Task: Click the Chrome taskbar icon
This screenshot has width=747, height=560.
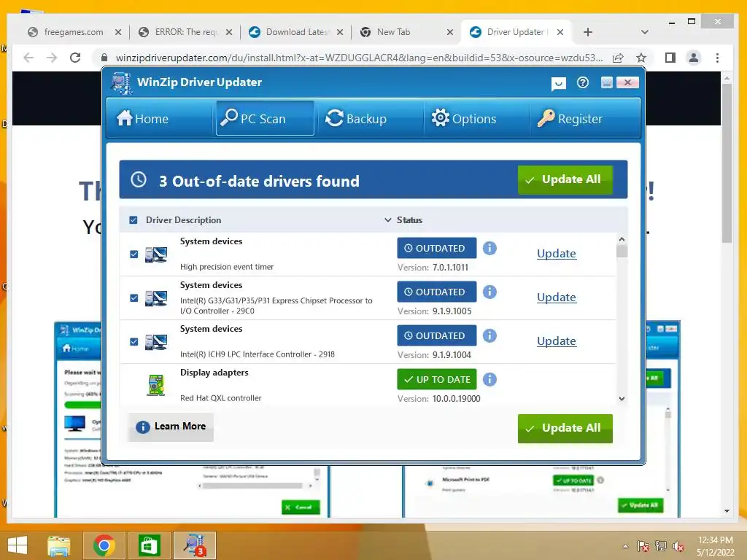Action: pos(104,545)
